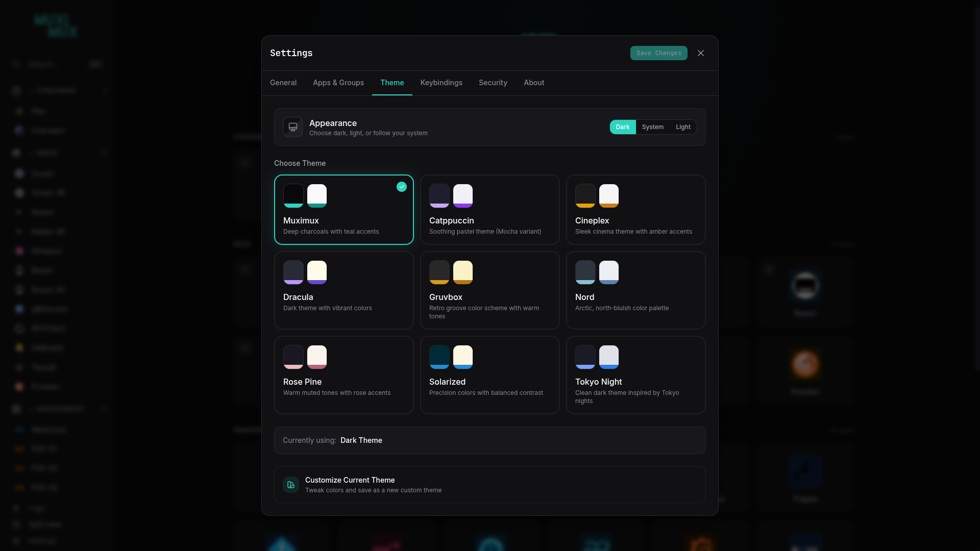Click the Nord dark preview swatch
Screen dimensions: 980x551
585,272
